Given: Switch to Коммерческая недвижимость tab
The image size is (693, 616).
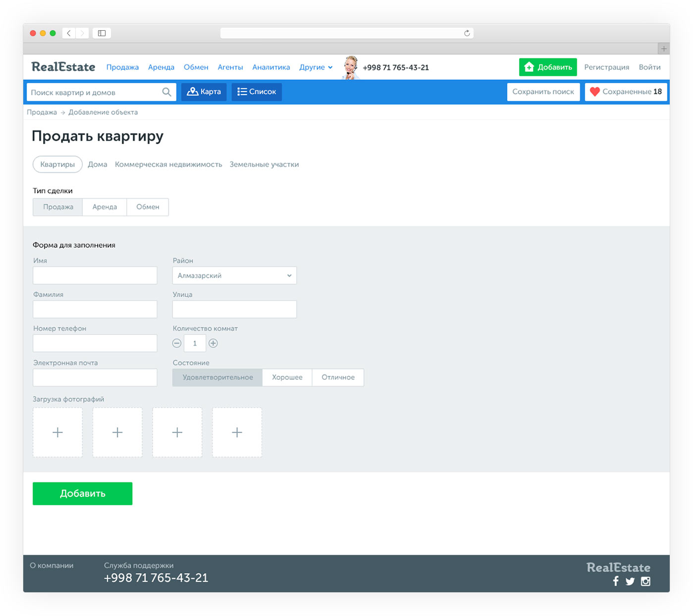Looking at the screenshot, I should [168, 164].
